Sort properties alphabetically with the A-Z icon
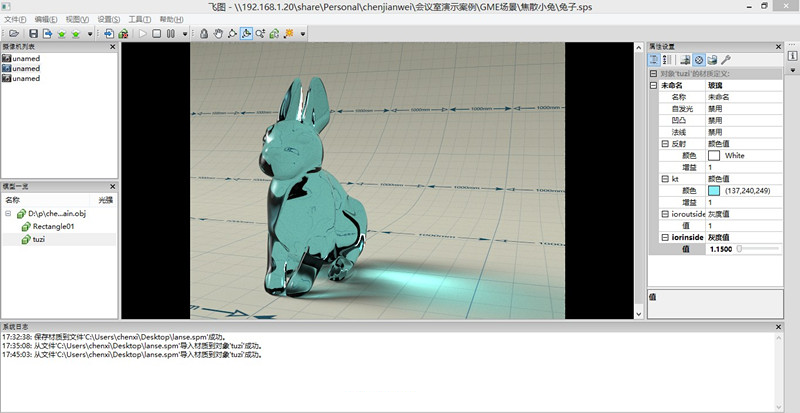The image size is (800, 413). 666,60
